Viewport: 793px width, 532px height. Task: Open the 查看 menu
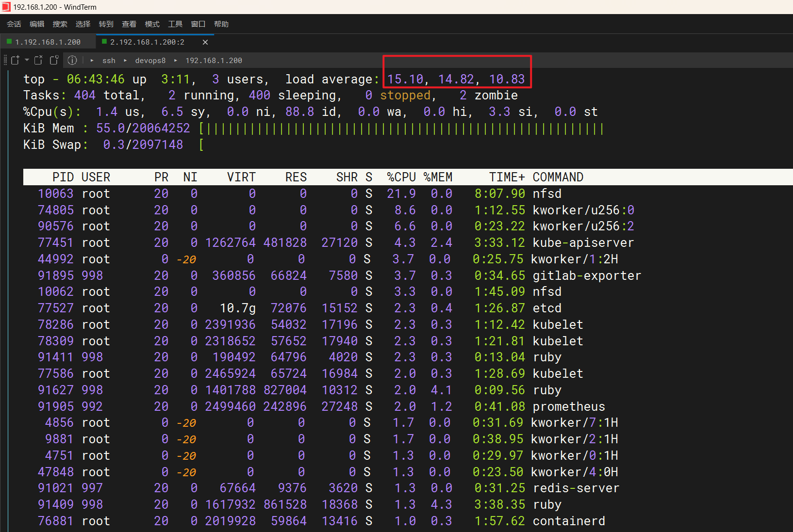(x=129, y=24)
